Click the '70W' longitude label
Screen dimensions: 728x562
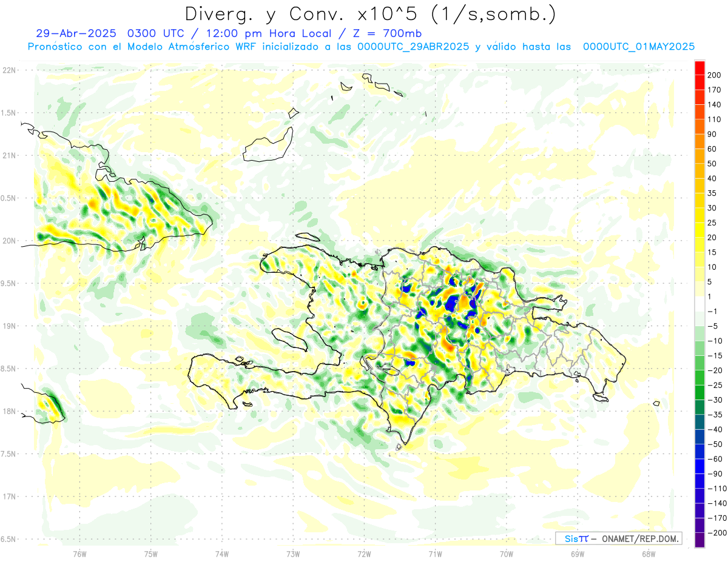[x=507, y=554]
